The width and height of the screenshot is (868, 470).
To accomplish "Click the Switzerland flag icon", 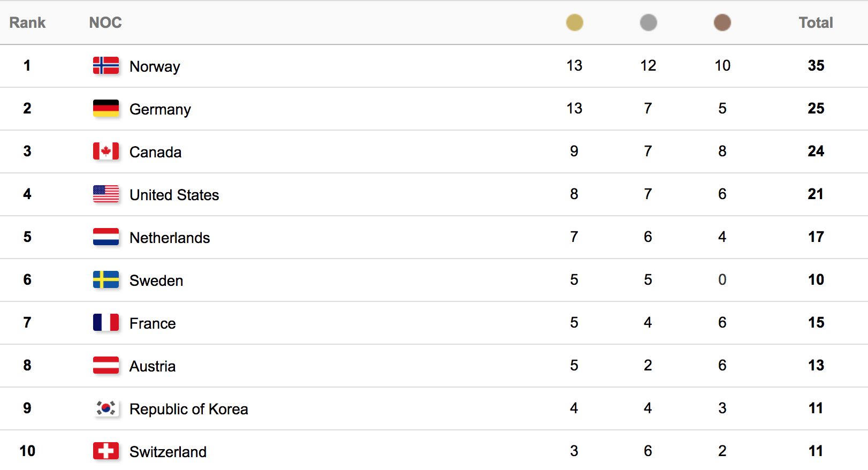I will 106,451.
